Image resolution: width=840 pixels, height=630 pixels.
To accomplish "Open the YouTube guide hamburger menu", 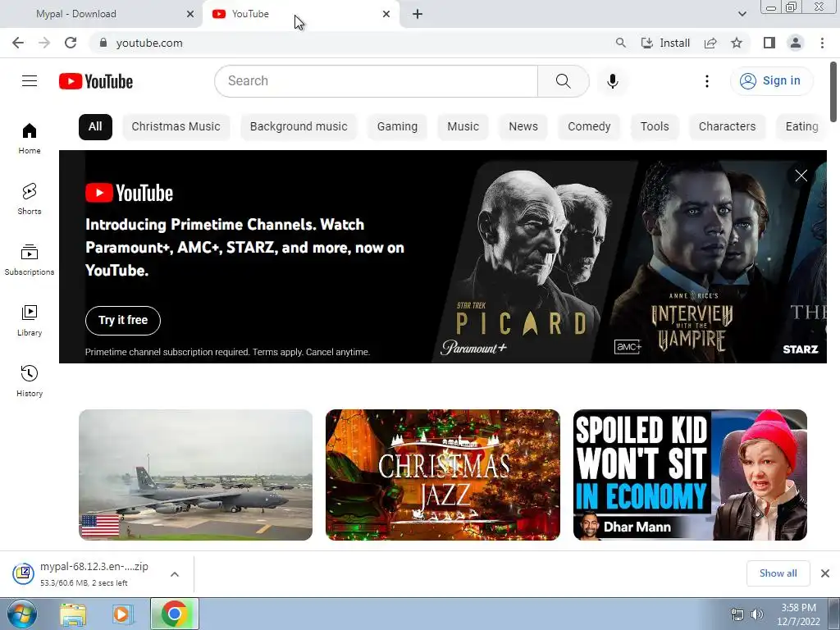I will coord(30,81).
